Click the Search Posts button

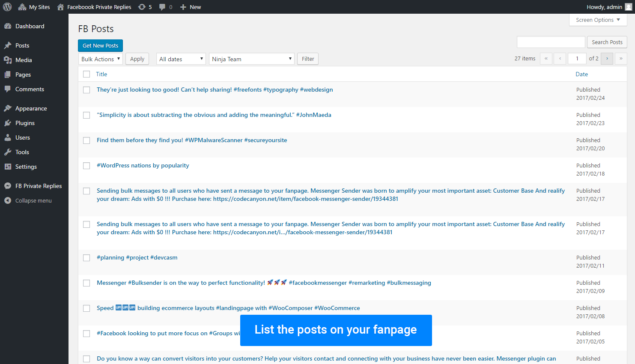coord(607,42)
